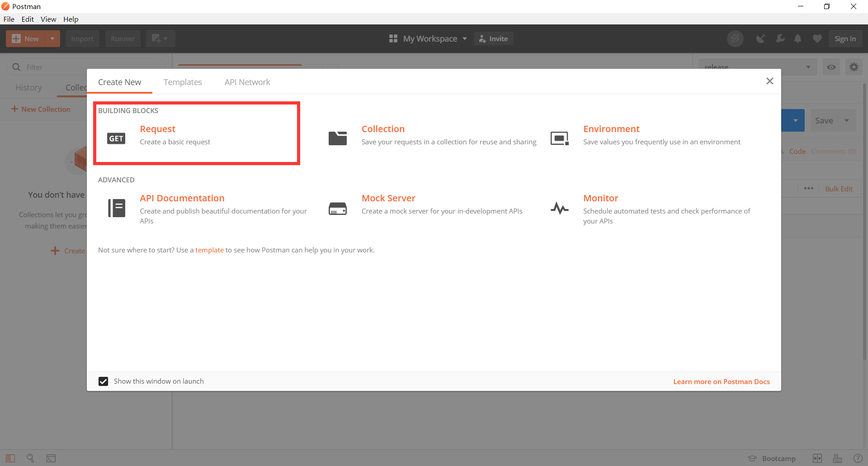Expand the Save button dropdown arrow
868x466 pixels.
pos(847,120)
